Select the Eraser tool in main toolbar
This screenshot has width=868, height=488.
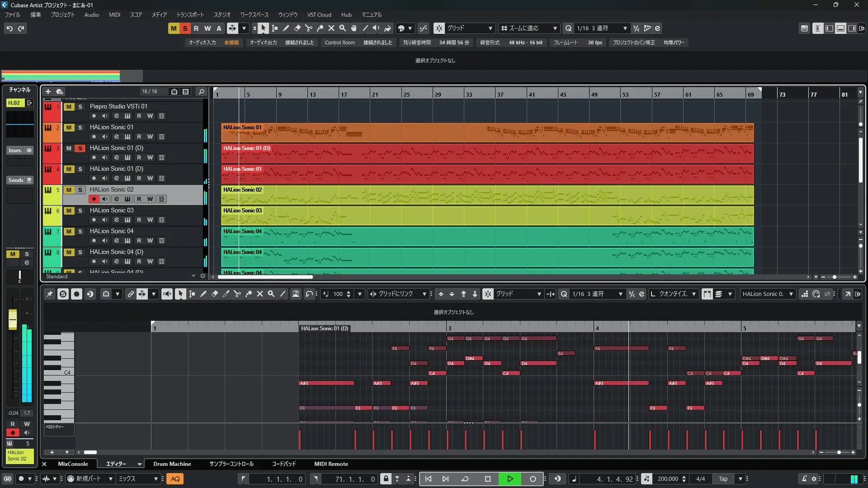(x=297, y=28)
